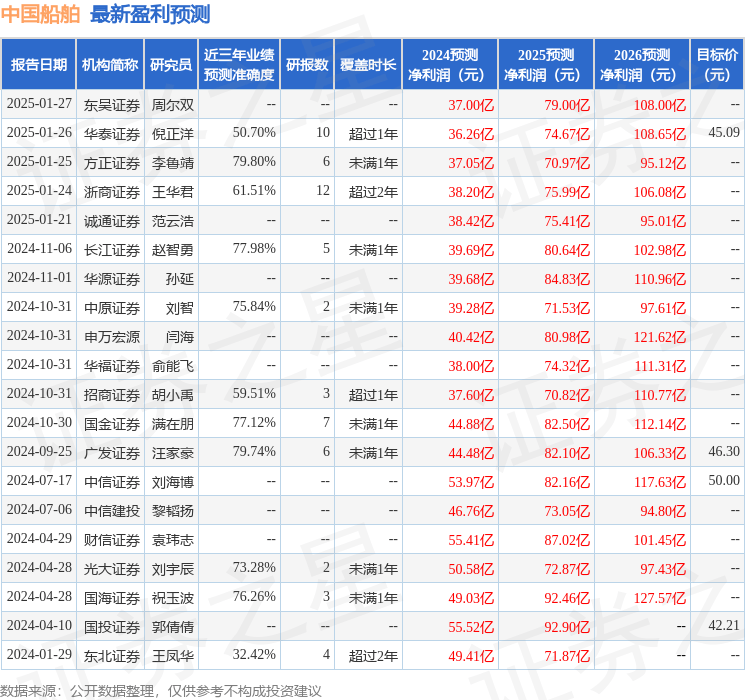
Task: Select 2025 profit value 84.83亿
Action: click(567, 279)
